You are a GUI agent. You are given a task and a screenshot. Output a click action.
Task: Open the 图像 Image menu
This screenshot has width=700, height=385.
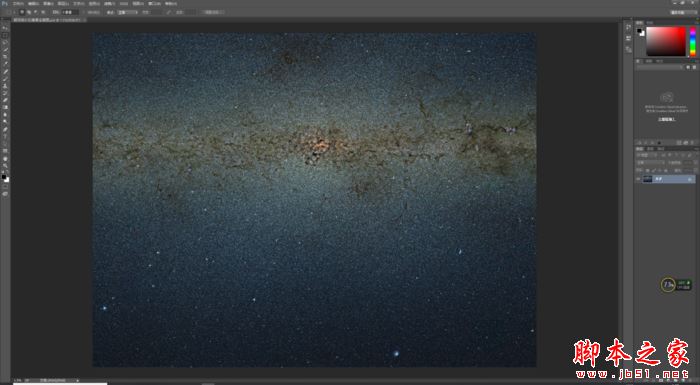[x=48, y=4]
